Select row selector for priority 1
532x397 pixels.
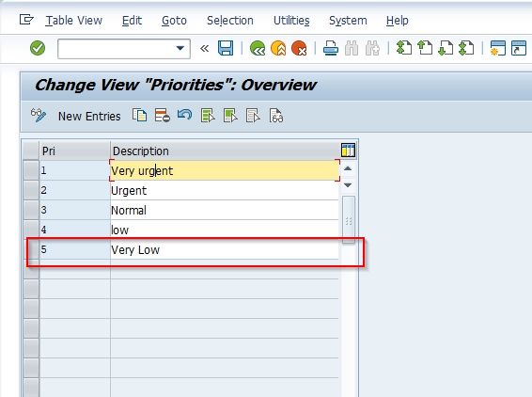31,170
